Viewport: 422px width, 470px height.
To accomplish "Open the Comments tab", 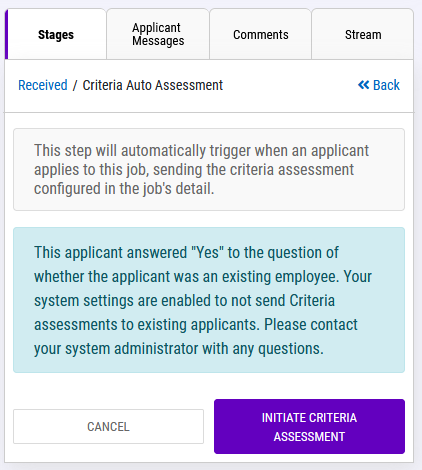I will point(261,34).
